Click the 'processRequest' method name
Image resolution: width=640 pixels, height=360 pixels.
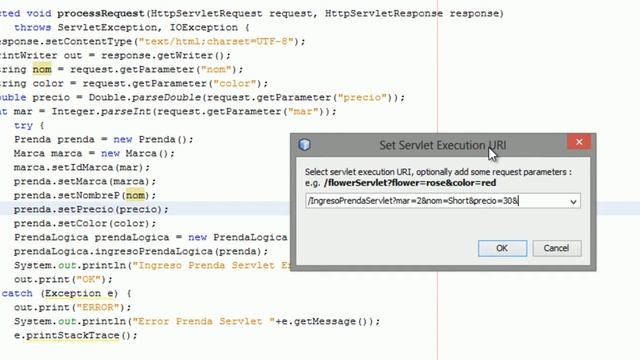pos(101,13)
